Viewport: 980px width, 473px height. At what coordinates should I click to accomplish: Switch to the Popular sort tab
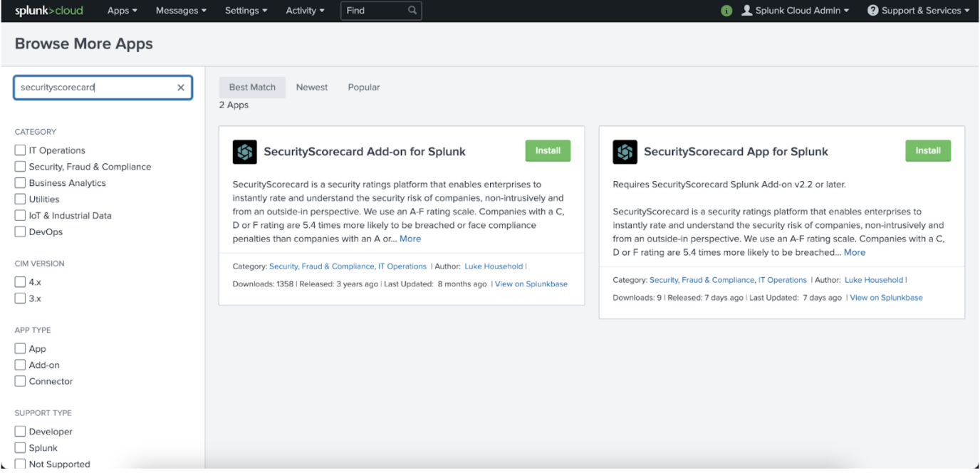pyautogui.click(x=364, y=88)
